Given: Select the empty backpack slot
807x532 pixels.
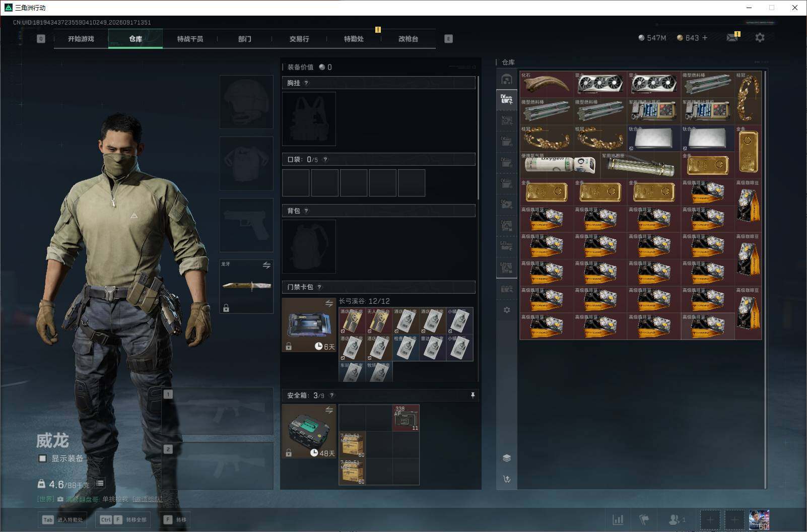Looking at the screenshot, I should [x=309, y=246].
